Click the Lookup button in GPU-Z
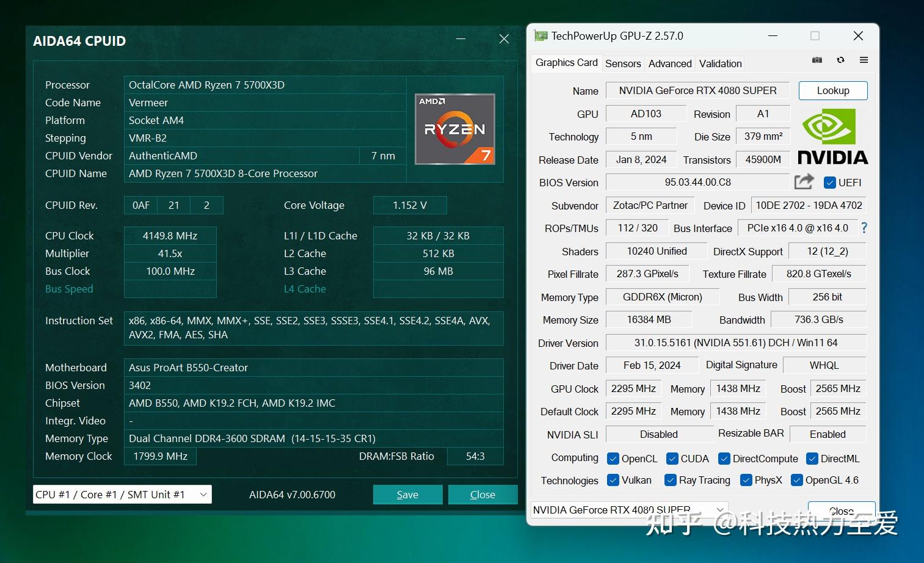This screenshot has width=924, height=563. point(833,90)
